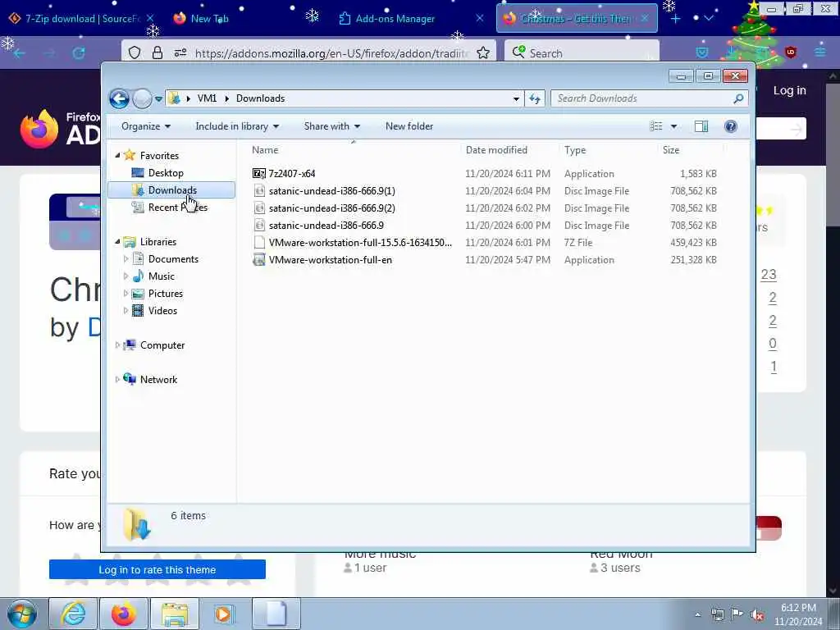Select the VMware-workstation-full-en application icon
The height and width of the screenshot is (630, 840).
tap(259, 260)
